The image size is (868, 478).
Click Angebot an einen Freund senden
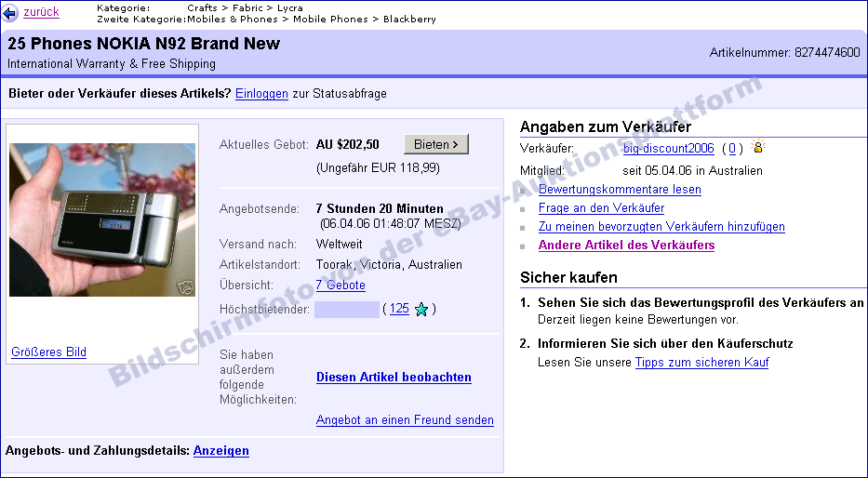(x=405, y=420)
